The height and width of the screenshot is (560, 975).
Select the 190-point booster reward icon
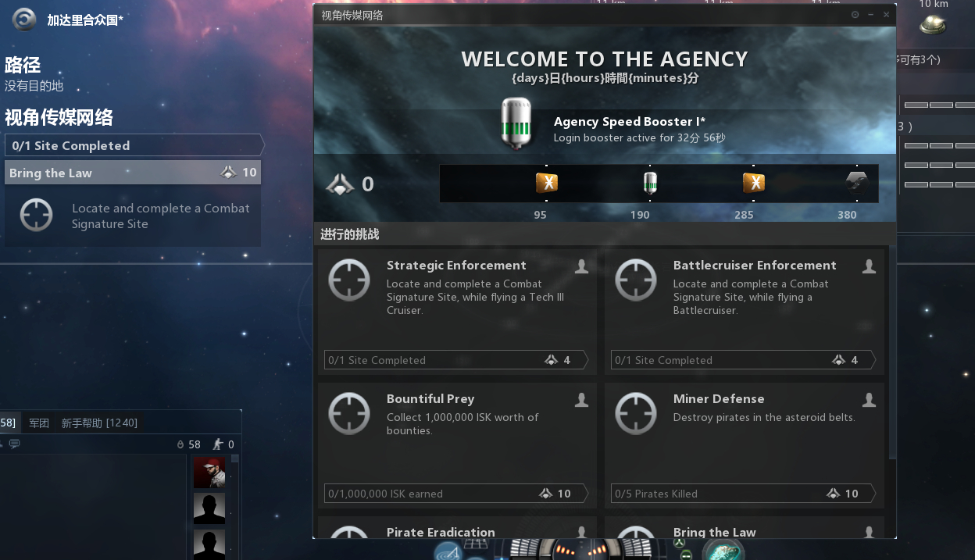(650, 183)
